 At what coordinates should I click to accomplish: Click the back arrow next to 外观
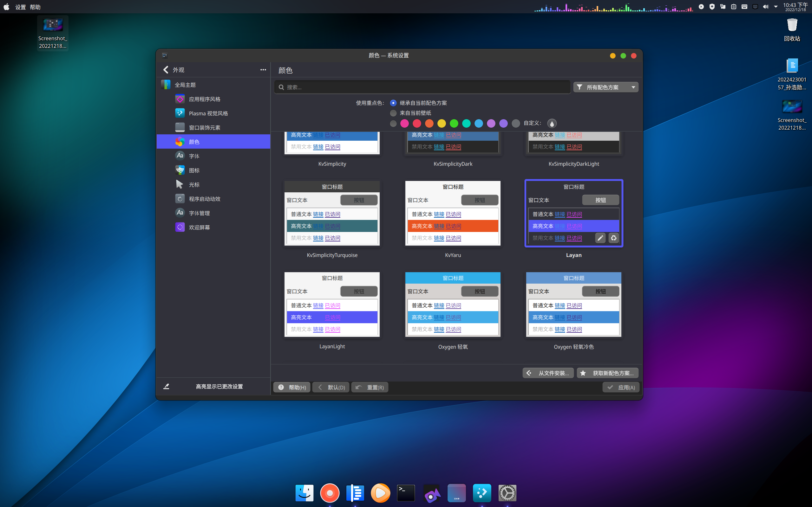[x=166, y=70]
